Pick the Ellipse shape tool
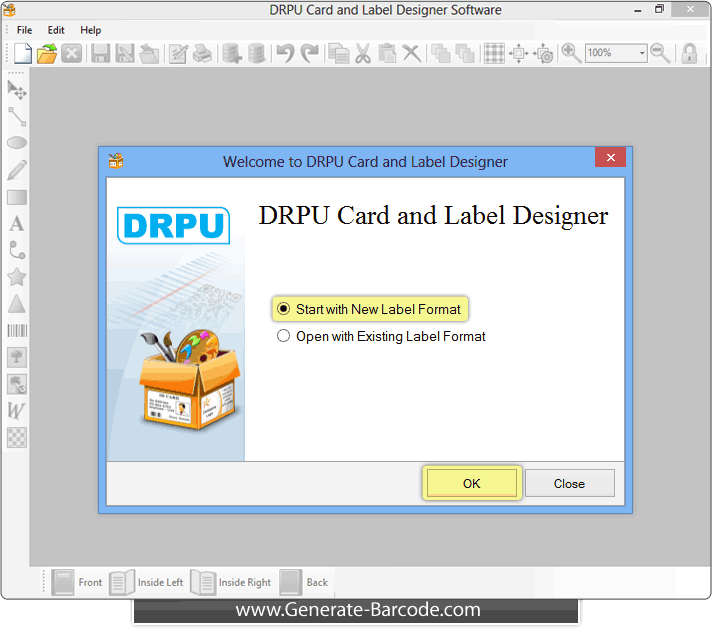This screenshot has height=629, width=712. pos(17,143)
